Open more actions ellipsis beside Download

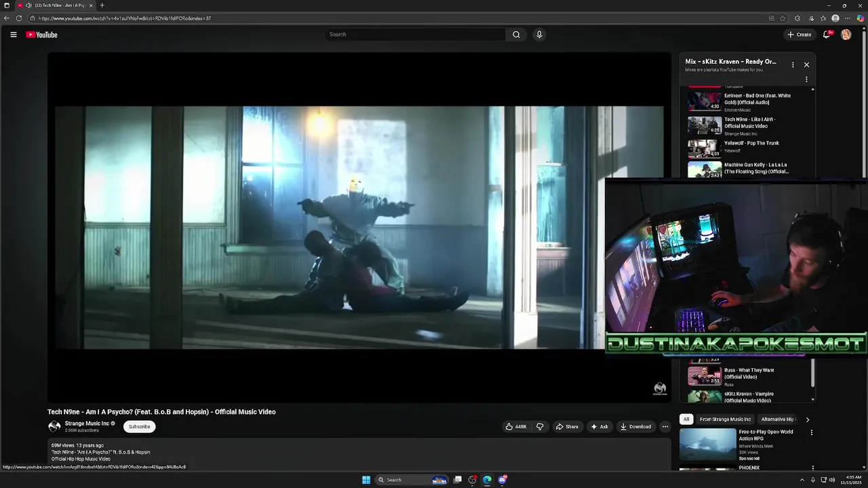665,426
